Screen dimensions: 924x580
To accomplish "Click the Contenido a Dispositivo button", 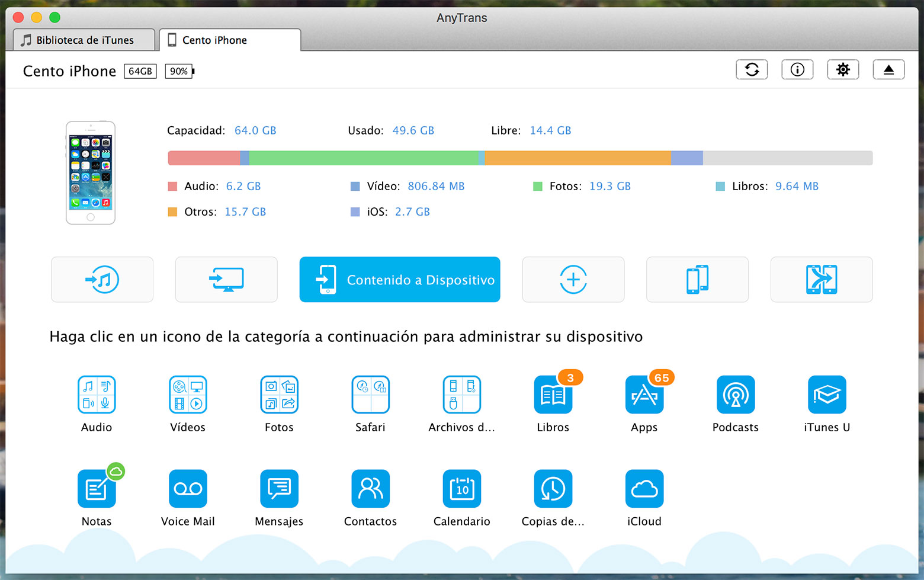I will coord(400,280).
